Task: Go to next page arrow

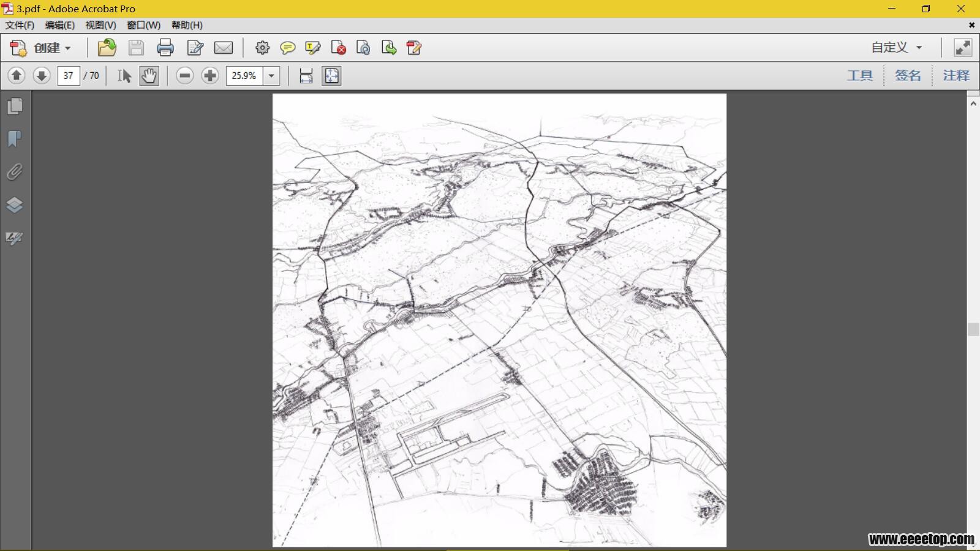Action: (42, 75)
